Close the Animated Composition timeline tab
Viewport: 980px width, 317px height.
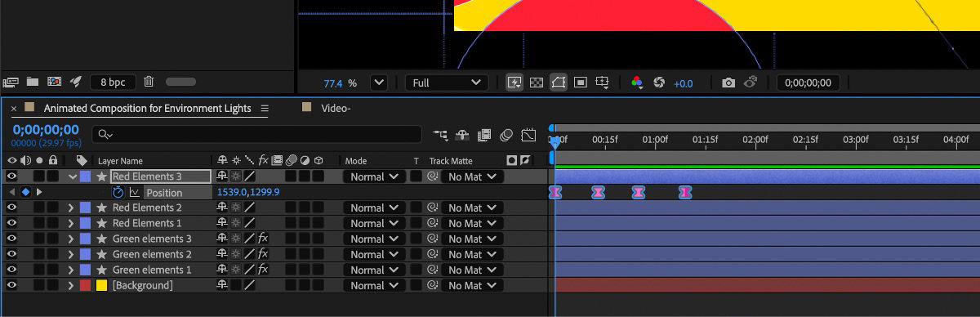(14, 109)
